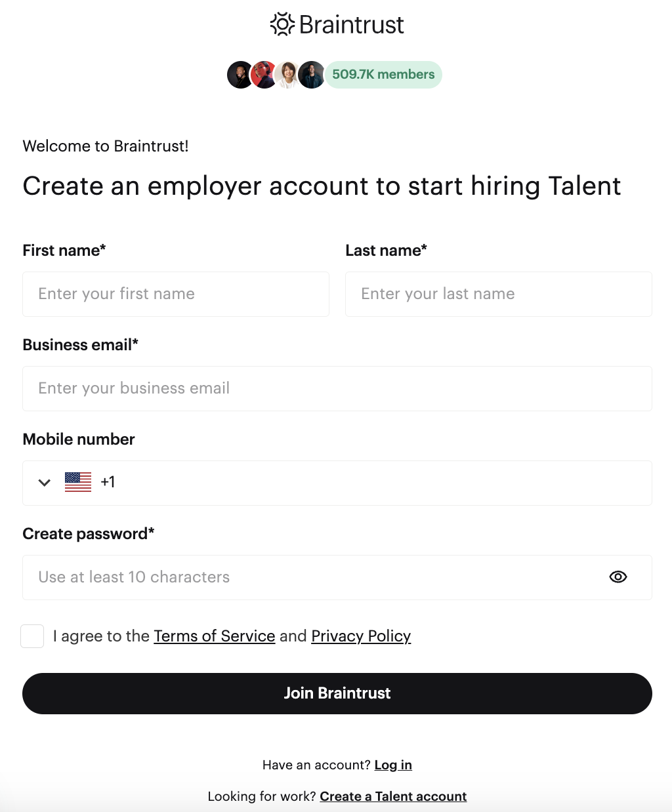Image resolution: width=672 pixels, height=812 pixels.
Task: Click the Braintrust sun logo icon
Action: (282, 25)
